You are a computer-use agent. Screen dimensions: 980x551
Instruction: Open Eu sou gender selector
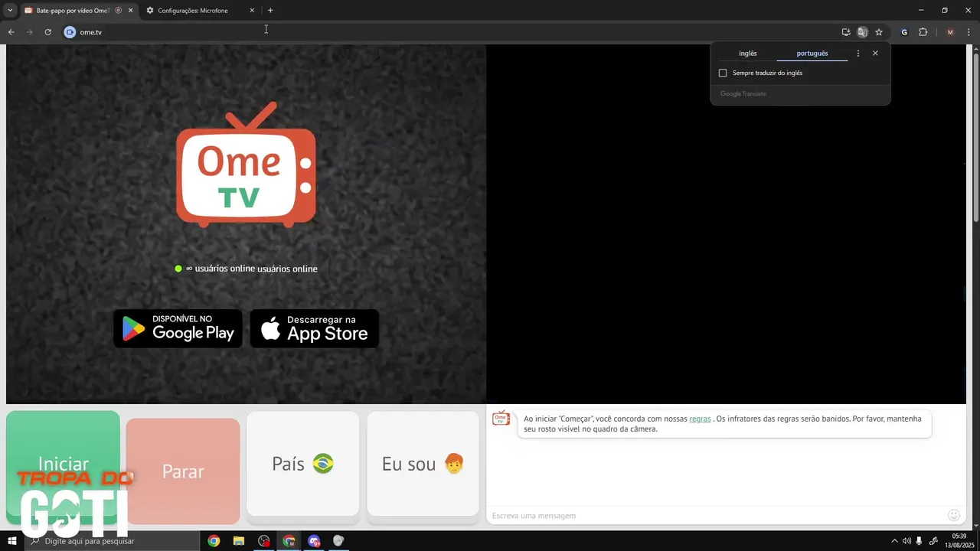(x=423, y=464)
